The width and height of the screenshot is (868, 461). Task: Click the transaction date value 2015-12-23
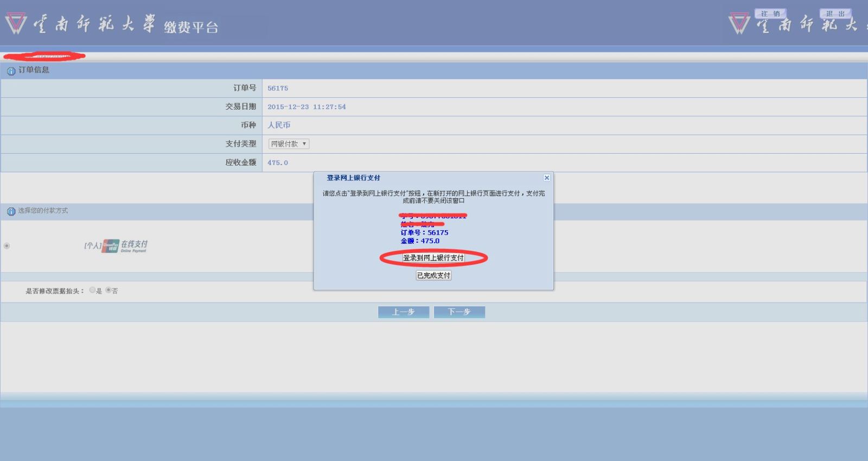(306, 107)
